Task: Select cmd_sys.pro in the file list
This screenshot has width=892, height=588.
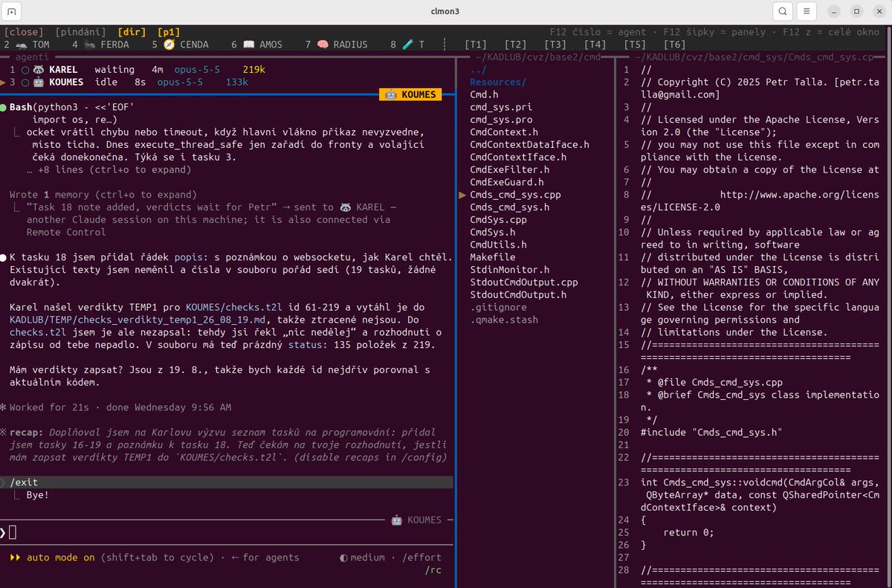Action: tap(501, 120)
